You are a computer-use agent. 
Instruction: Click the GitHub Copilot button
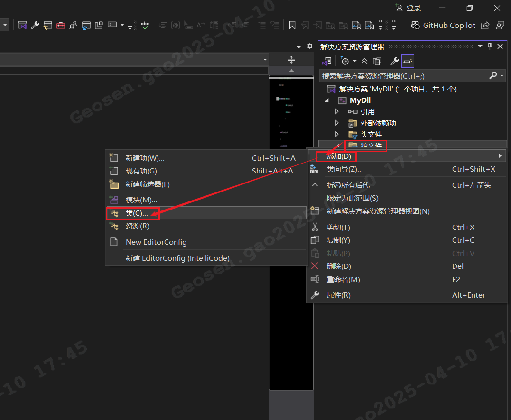pyautogui.click(x=443, y=25)
